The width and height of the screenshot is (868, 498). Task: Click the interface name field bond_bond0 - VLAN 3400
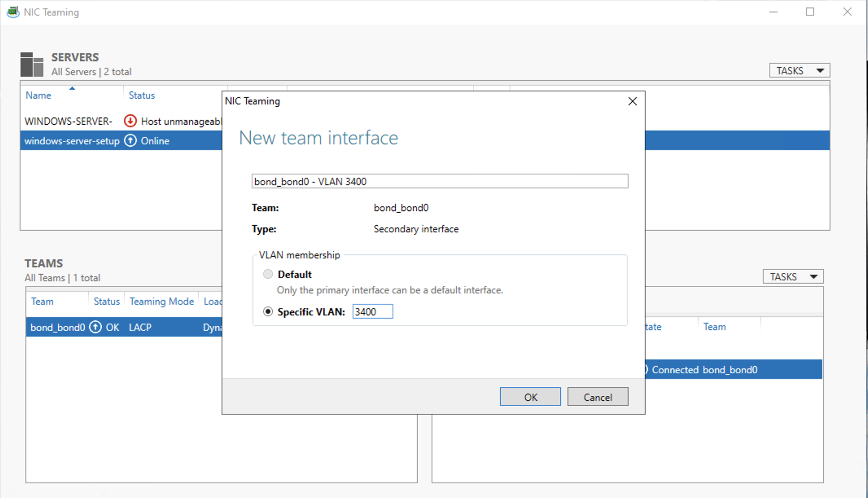pos(440,181)
